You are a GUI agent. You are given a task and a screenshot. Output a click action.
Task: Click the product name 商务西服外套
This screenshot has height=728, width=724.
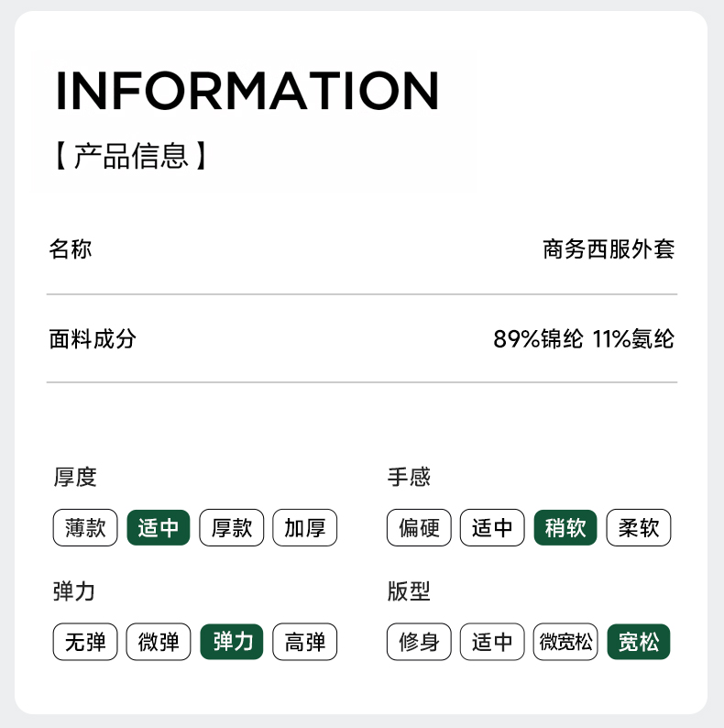click(609, 249)
